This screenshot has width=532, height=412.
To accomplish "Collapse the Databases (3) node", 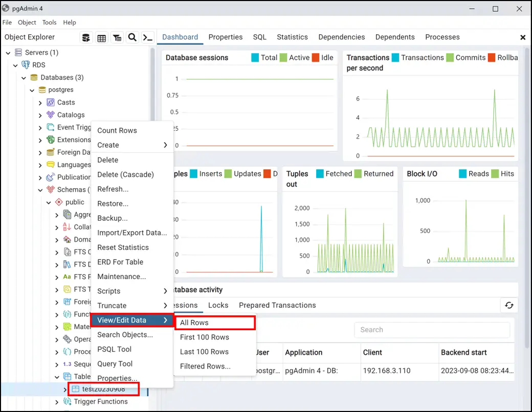I will (24, 78).
